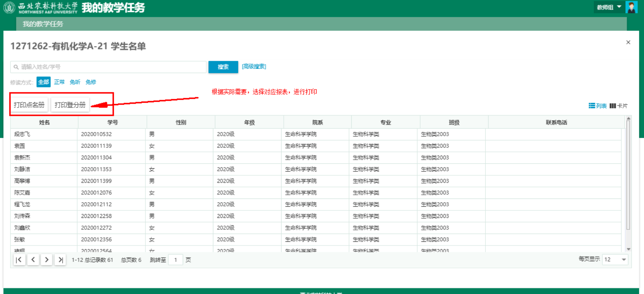The width and height of the screenshot is (644, 294).
Task: Go to the next page arrow
Action: coord(47,260)
